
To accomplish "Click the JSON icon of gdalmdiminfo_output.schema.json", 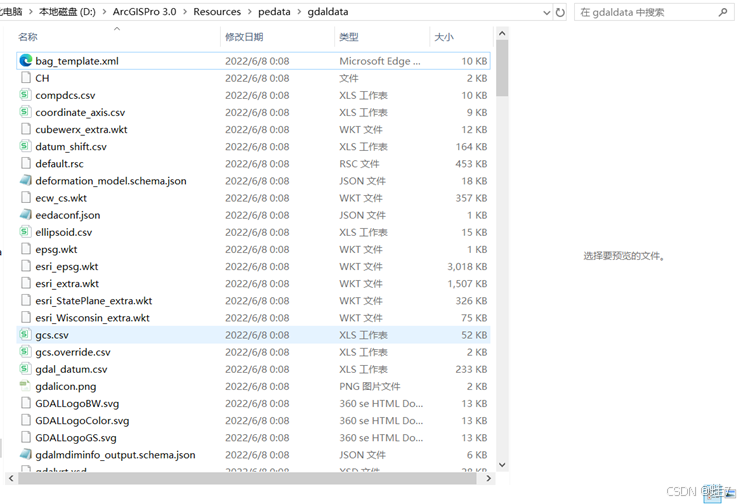I will (26, 454).
